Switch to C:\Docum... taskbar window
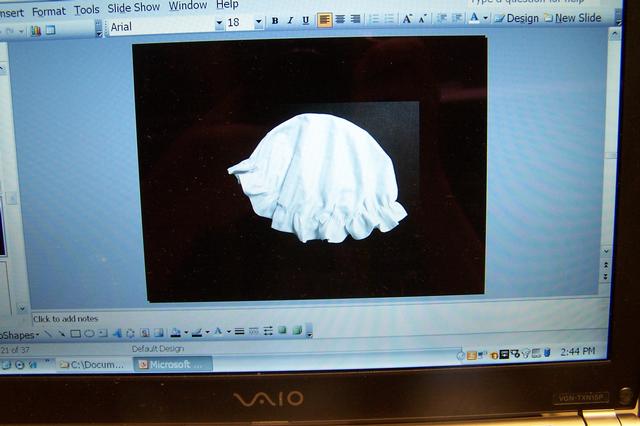The height and width of the screenshot is (426, 640). click(93, 364)
